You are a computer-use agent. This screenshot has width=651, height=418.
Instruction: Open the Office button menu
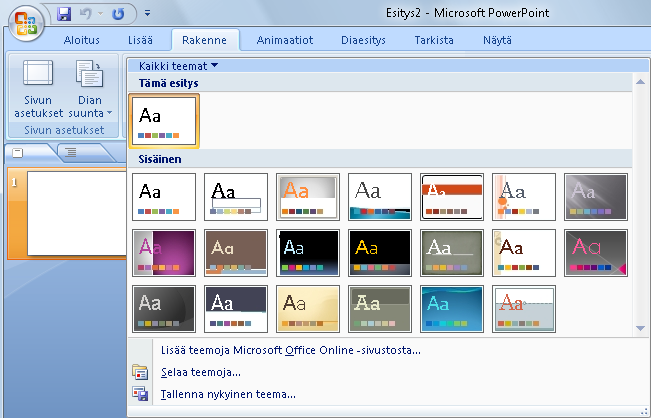click(26, 23)
